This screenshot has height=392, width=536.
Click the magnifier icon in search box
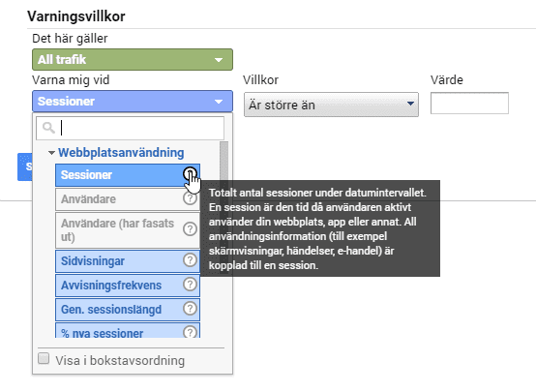click(48, 128)
